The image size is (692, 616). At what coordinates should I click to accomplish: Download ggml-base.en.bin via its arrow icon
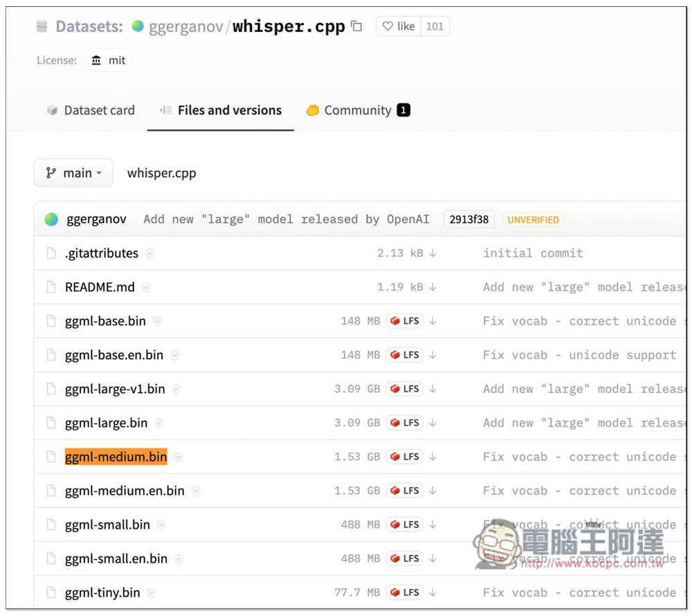432,355
